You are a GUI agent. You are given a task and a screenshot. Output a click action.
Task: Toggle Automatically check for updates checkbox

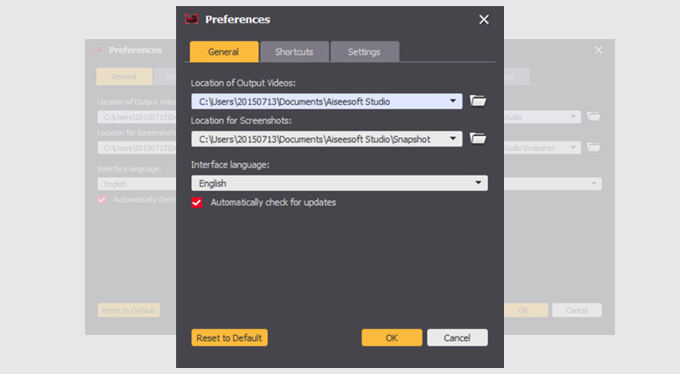[x=197, y=203]
